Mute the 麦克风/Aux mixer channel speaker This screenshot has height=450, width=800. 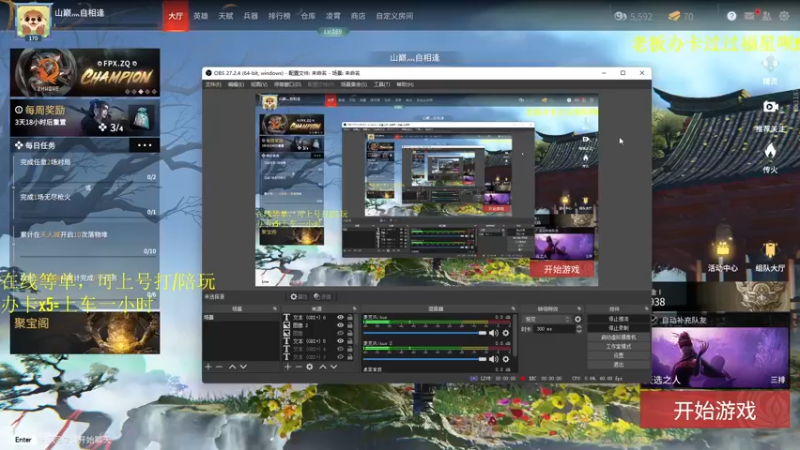click(x=493, y=333)
